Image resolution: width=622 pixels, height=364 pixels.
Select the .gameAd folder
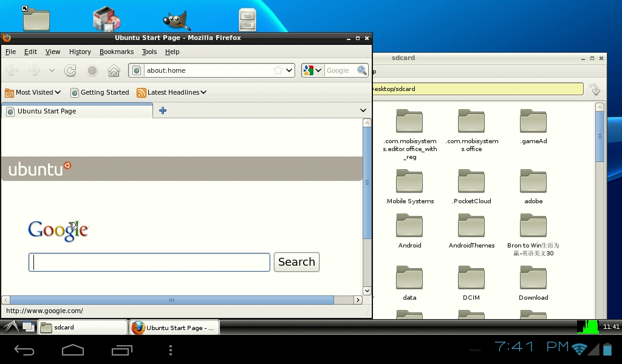pos(533,127)
